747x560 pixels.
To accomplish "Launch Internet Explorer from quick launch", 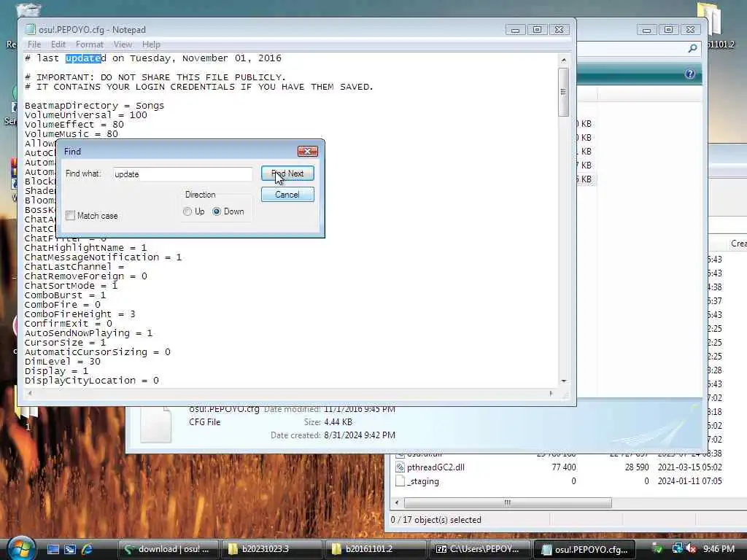I will click(88, 549).
